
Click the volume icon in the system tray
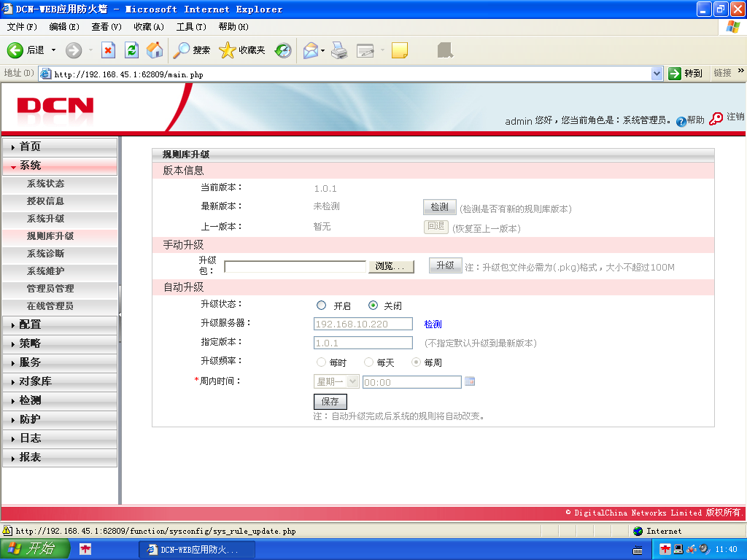pyautogui.click(x=704, y=550)
